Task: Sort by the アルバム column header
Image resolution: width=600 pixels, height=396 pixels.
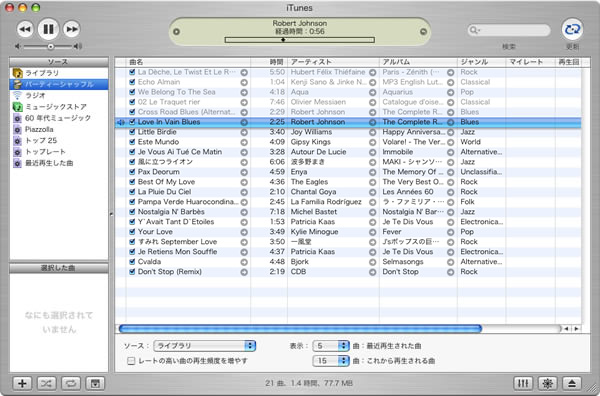Action: (x=418, y=62)
